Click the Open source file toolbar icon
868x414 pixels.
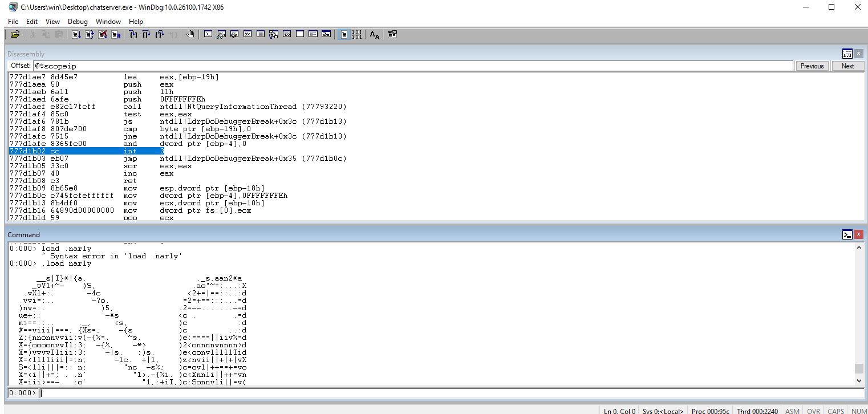(15, 35)
